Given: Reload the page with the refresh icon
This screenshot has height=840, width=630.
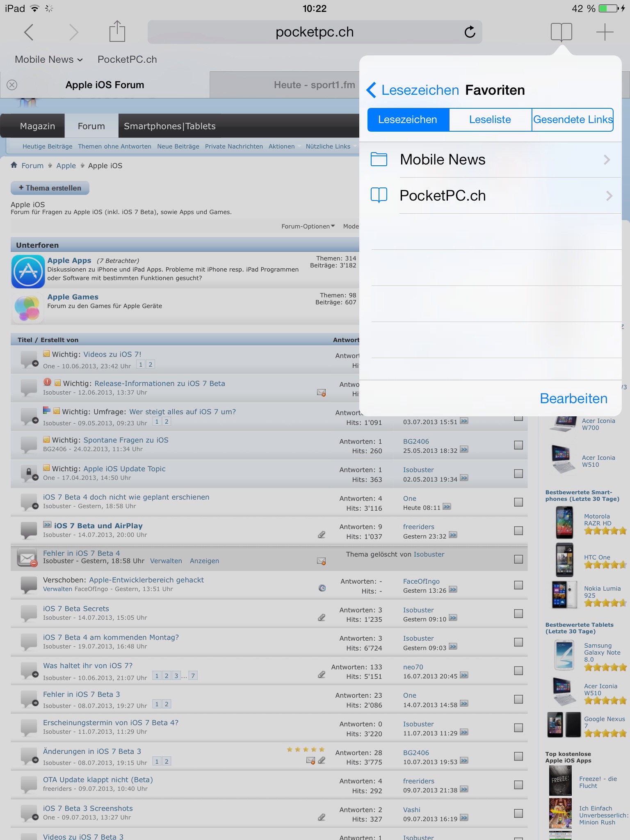Looking at the screenshot, I should click(x=470, y=32).
